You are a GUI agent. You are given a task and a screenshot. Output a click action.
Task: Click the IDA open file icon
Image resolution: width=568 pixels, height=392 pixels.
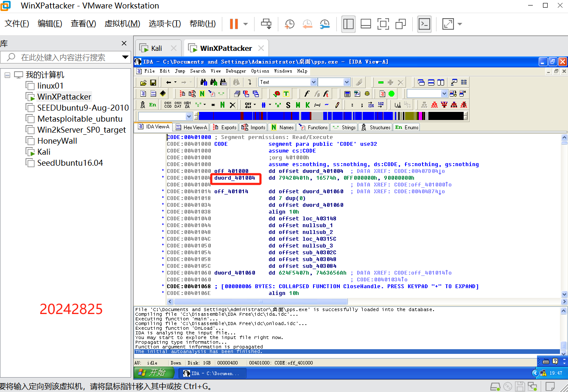[x=143, y=82]
